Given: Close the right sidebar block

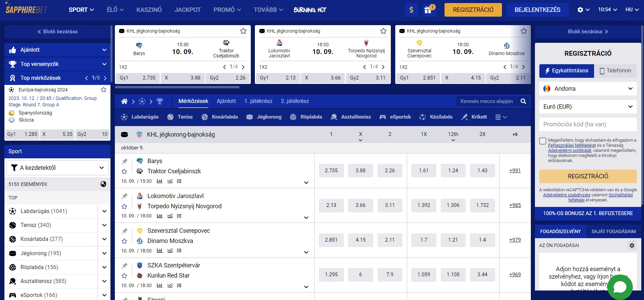Looking at the screenshot, I should [x=588, y=32].
